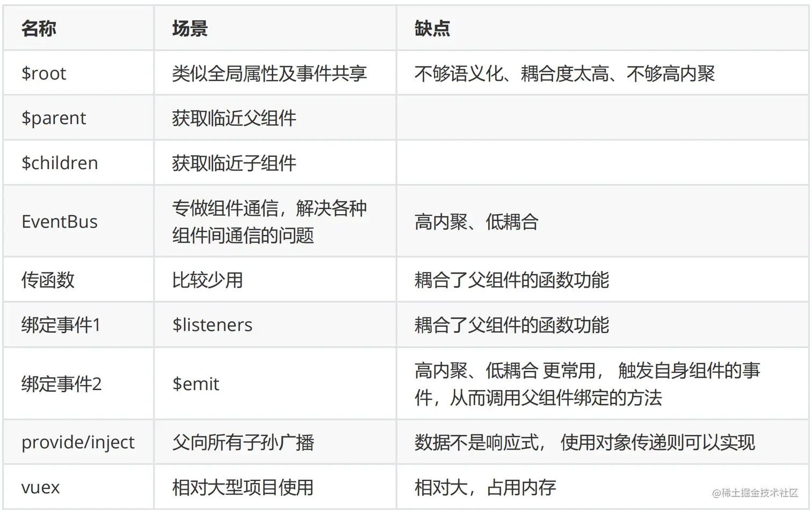The height and width of the screenshot is (512, 812).
Task: Click the 绑定事件2 cell
Action: [61, 384]
